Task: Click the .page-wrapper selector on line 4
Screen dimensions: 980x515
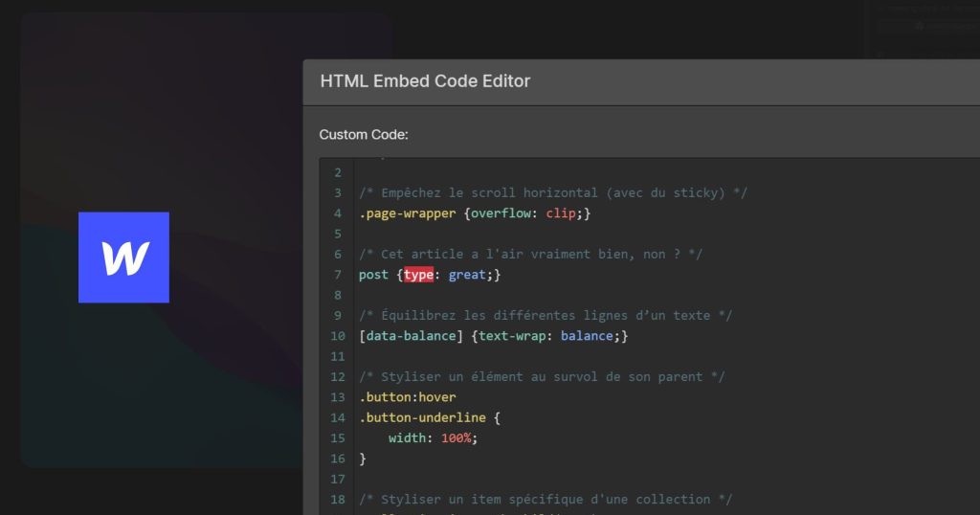Action: pos(408,213)
